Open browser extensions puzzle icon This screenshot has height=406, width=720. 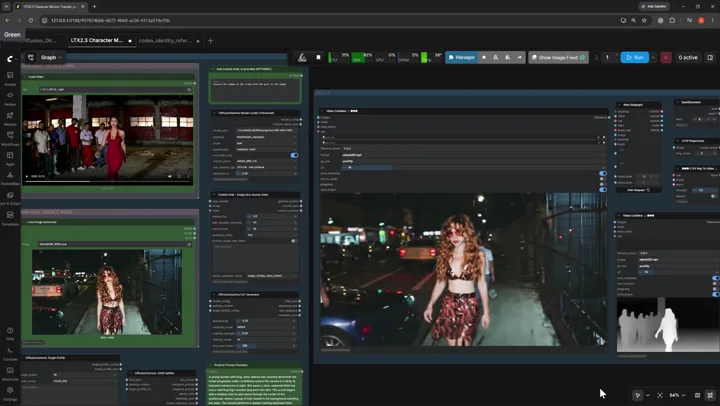(672, 20)
